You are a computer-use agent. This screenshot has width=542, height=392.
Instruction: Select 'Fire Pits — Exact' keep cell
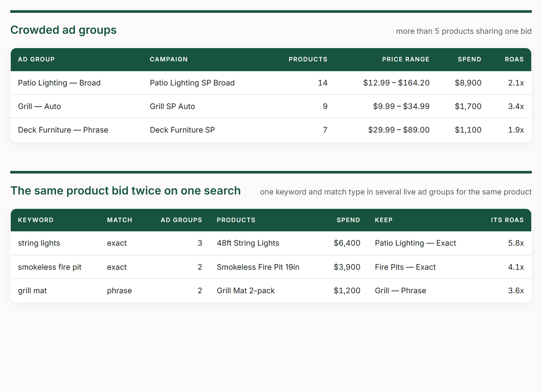click(405, 267)
